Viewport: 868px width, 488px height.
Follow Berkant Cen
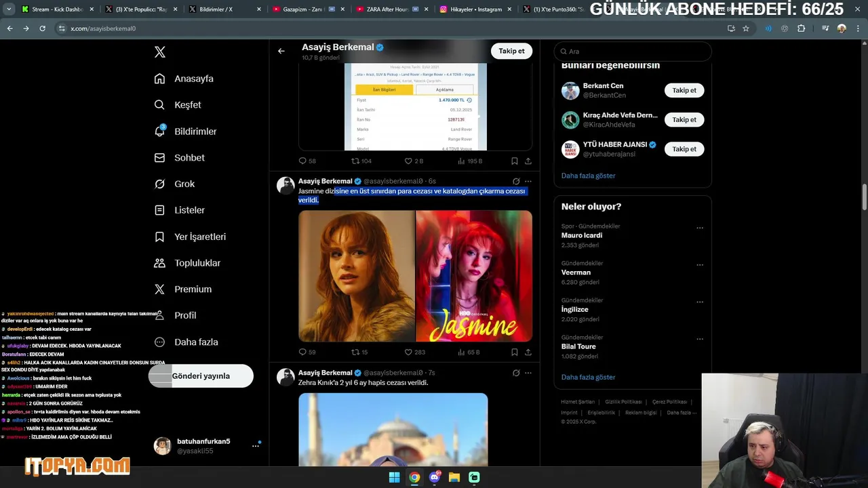point(684,90)
